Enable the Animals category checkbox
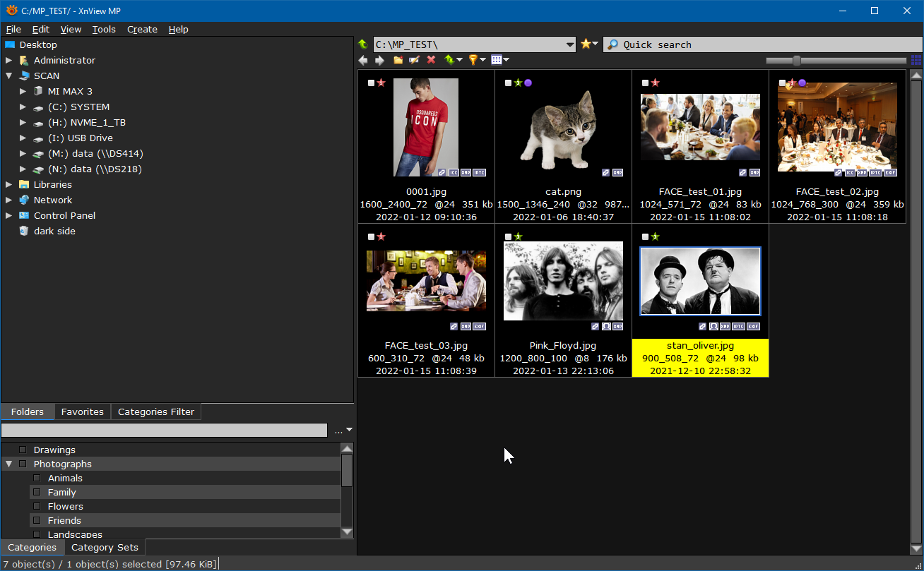This screenshot has width=924, height=571. click(x=37, y=478)
